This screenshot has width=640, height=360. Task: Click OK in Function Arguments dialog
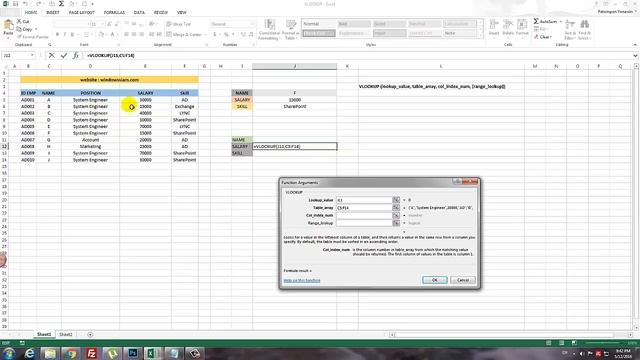(435, 280)
